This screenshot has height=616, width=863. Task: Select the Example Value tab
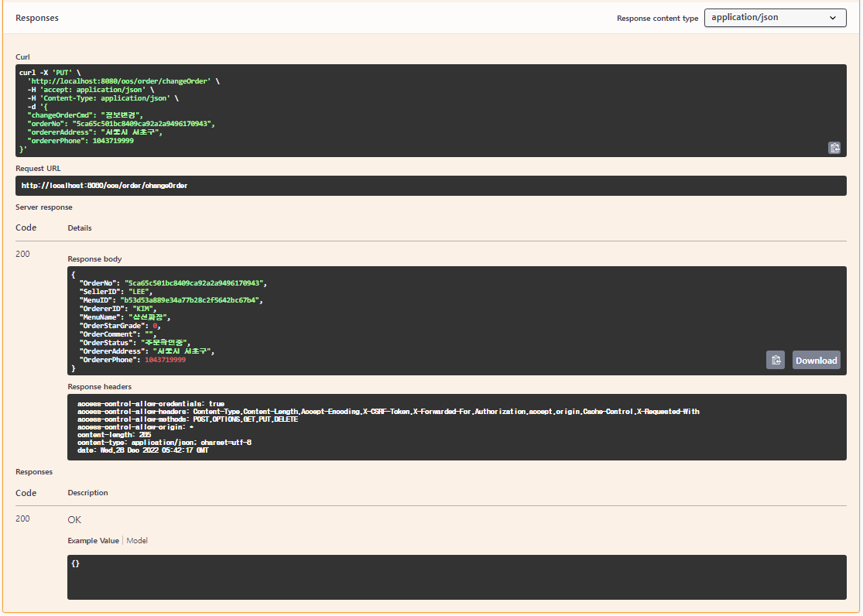point(93,541)
